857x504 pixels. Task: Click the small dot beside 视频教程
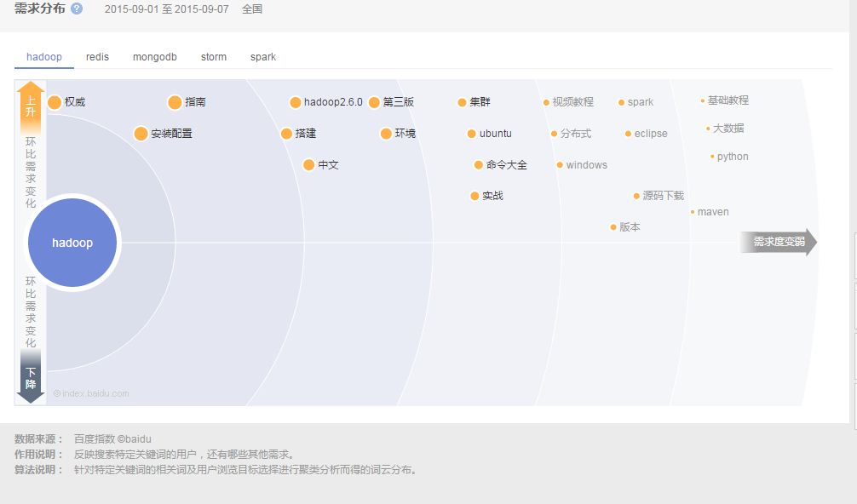(x=546, y=103)
